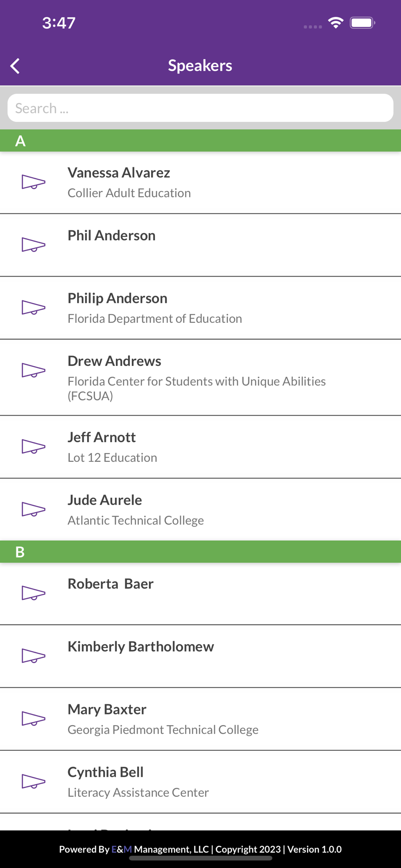Tap the megaphone icon beside Cynthia Bell
Viewport: 401px width, 868px height.
(x=33, y=782)
